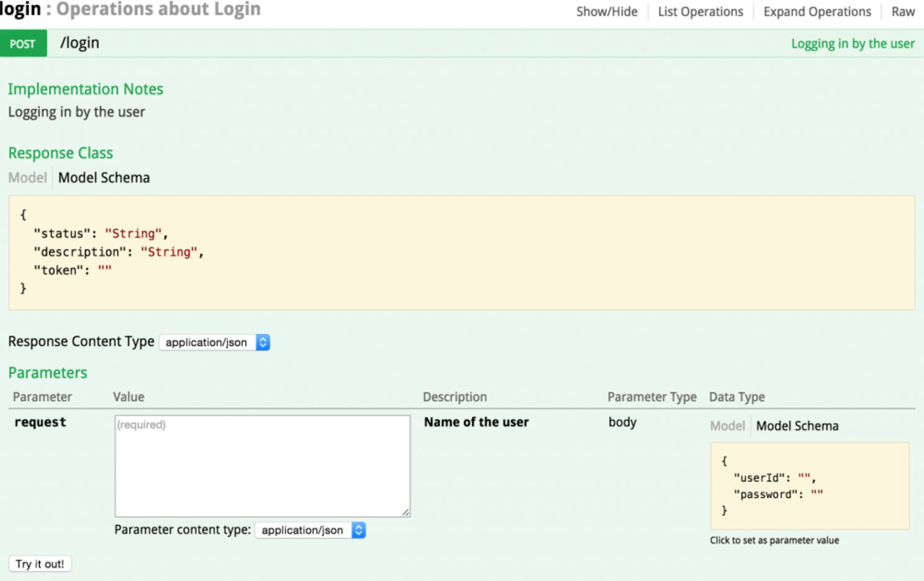Click userId/password schema box to set value

pos(809,485)
